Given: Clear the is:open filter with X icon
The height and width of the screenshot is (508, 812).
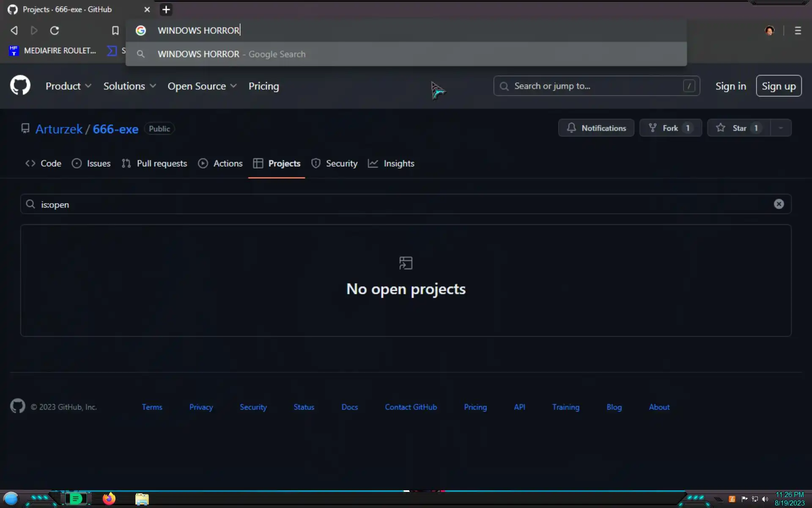Looking at the screenshot, I should (779, 204).
